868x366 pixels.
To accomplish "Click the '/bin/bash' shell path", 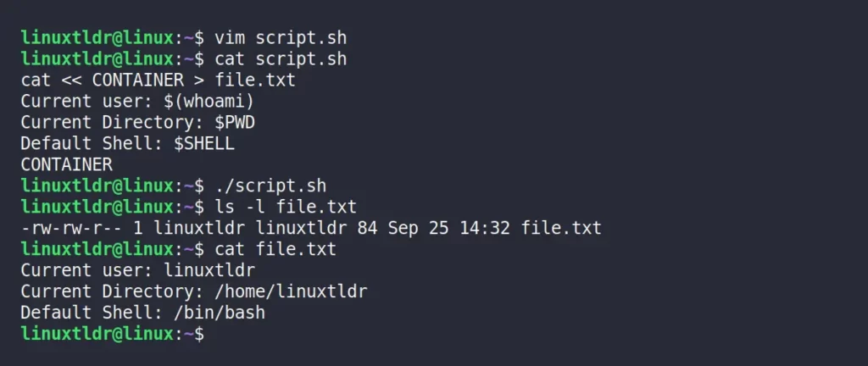I will tap(220, 313).
